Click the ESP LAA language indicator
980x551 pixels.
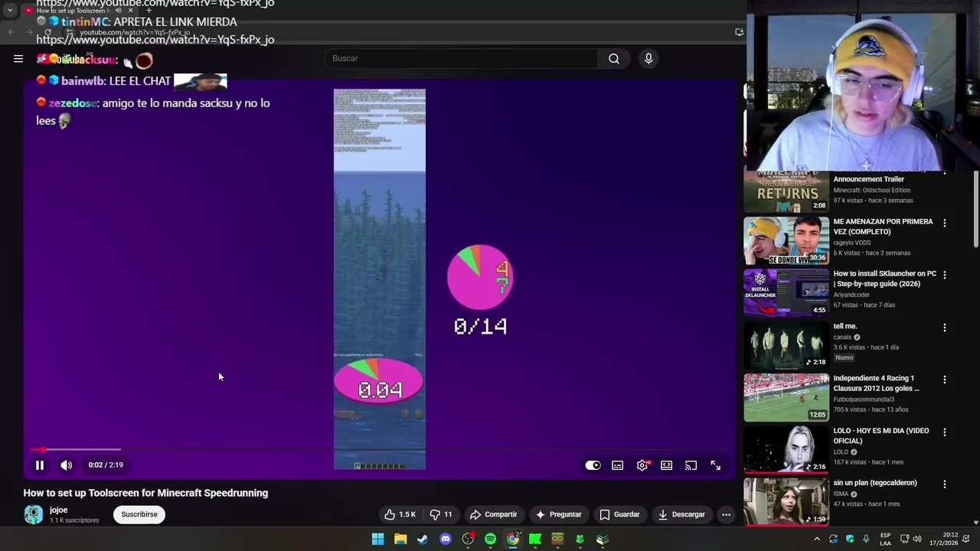886,539
